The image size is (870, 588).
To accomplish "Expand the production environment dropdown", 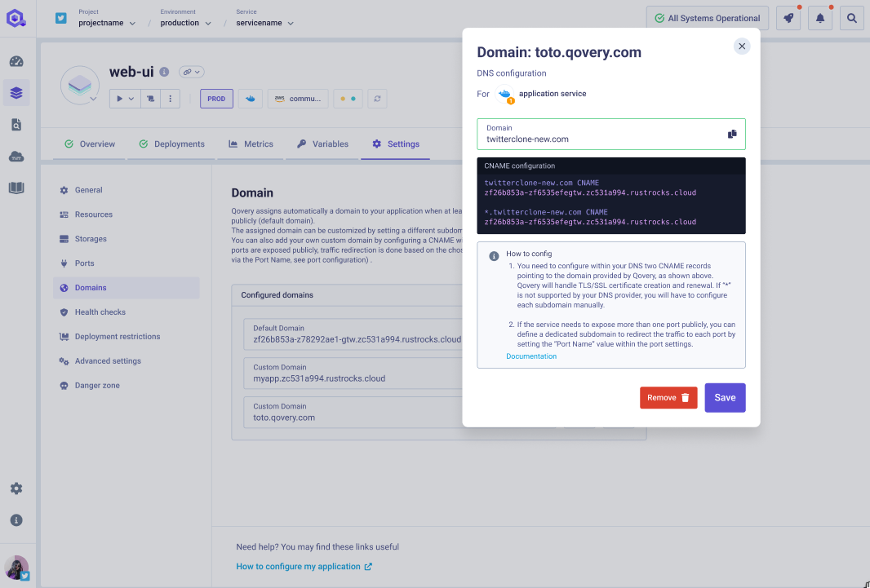I will pos(186,24).
